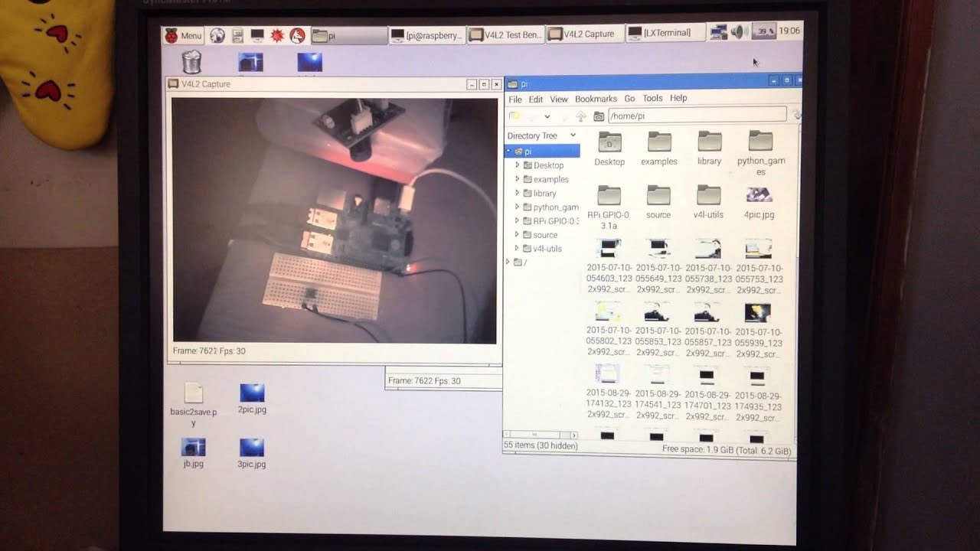980x551 pixels.
Task: Expand RPi.GPIO-0.3 in directory tree
Action: [x=518, y=220]
